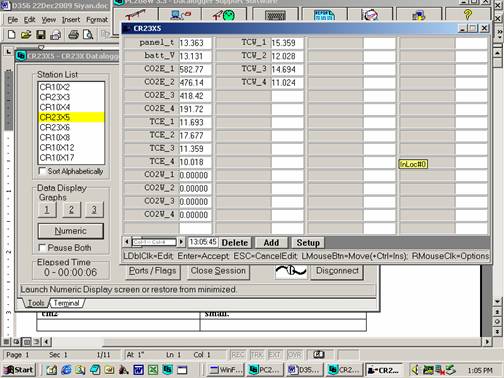Switch to the Tools tab

36,303
